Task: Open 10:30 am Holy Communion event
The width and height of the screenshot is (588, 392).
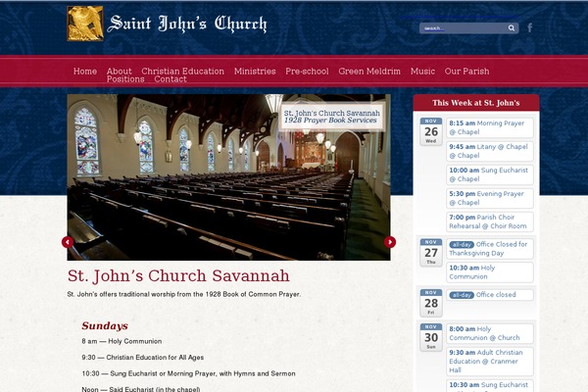Action: pos(489,272)
